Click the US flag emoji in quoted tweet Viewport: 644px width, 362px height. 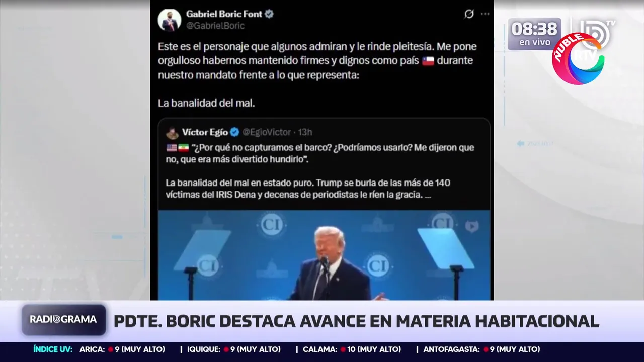click(x=172, y=148)
